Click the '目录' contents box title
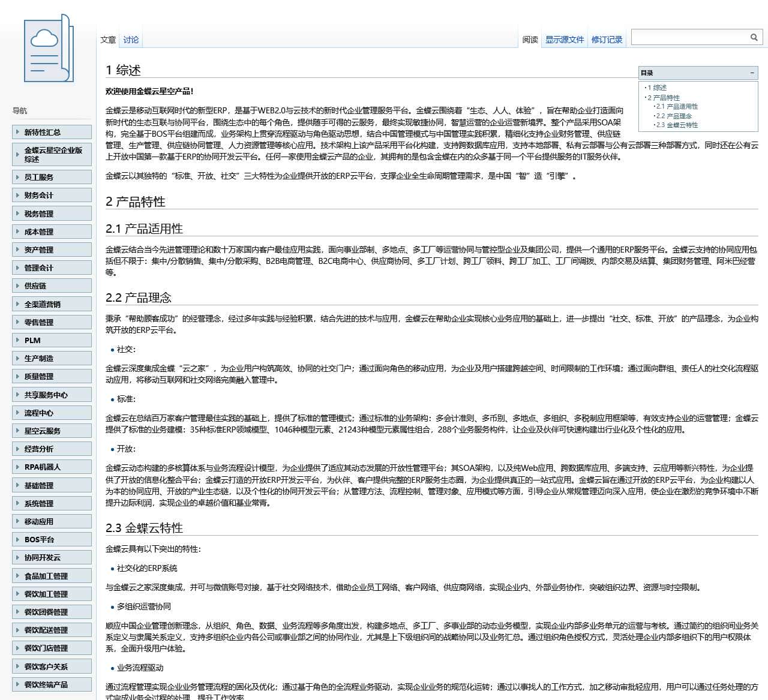 [647, 73]
